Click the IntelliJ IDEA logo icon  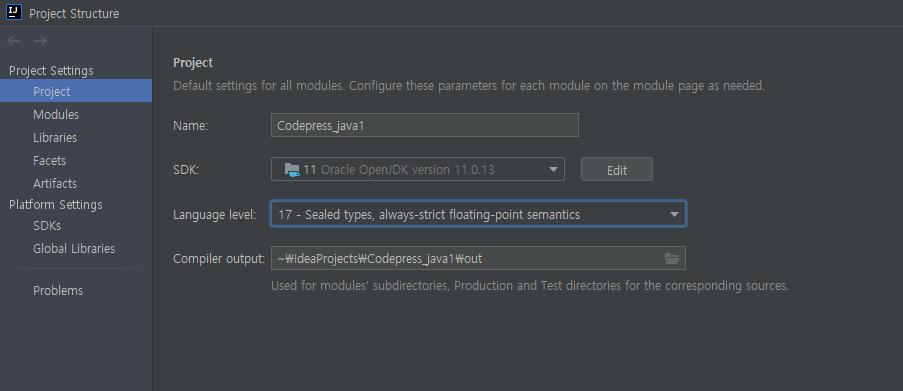click(14, 12)
